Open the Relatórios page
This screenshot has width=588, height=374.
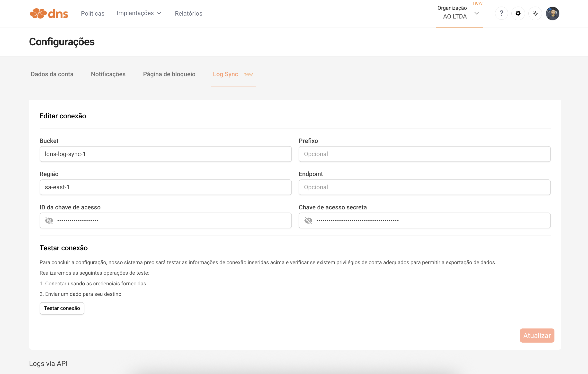pyautogui.click(x=188, y=13)
